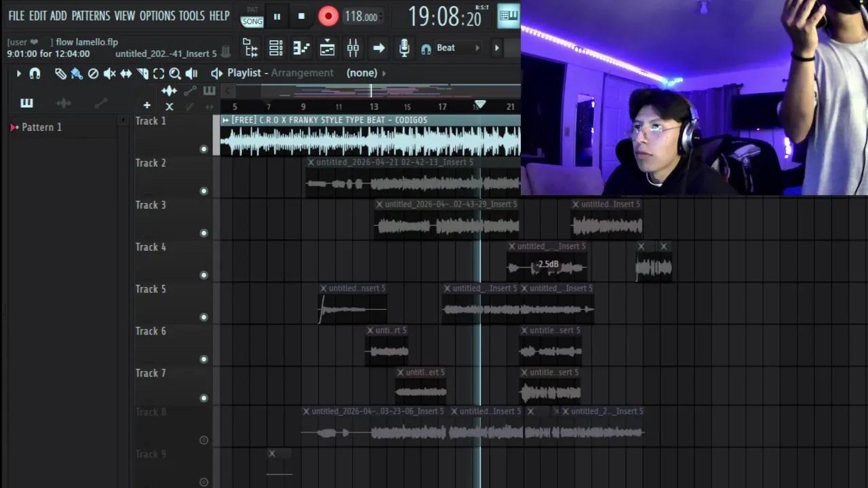868x488 pixels.
Task: Open the clip menu of the Track 9 clip
Action: coord(272,453)
